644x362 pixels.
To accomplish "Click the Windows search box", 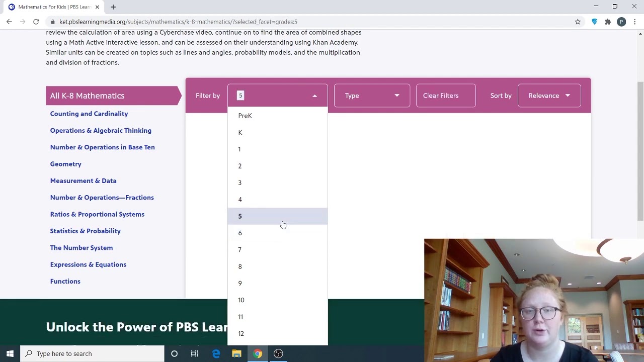I will point(93,353).
